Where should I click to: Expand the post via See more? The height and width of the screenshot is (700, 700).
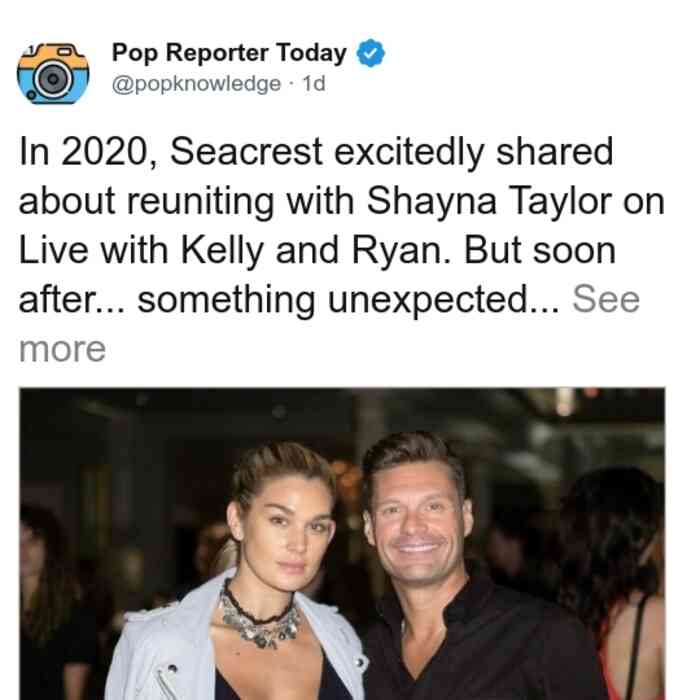(x=606, y=299)
